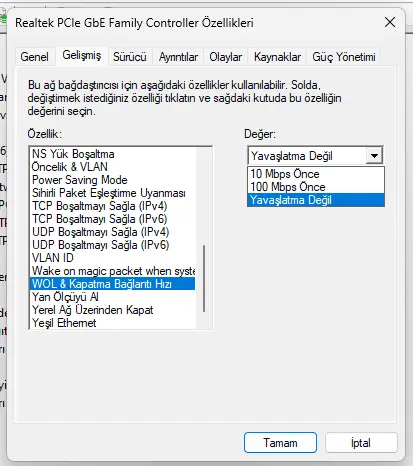Go to the Ayrıntılar tab
The image size is (413, 466).
tap(178, 57)
